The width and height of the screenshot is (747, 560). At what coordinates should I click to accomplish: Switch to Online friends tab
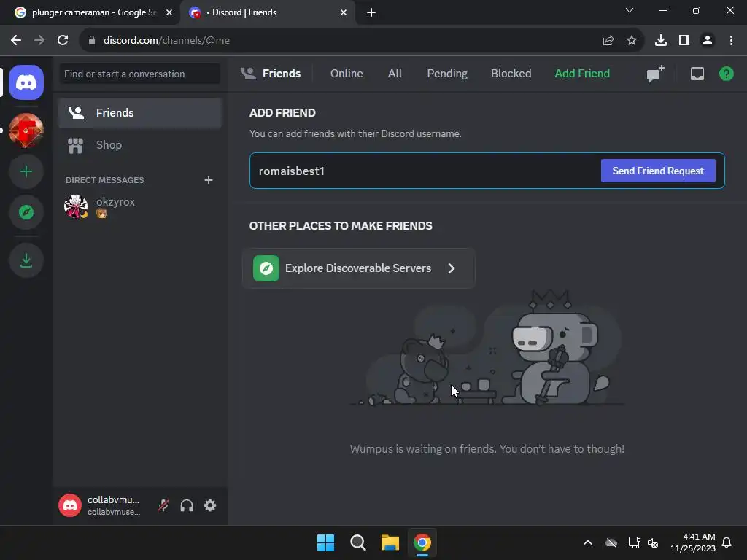point(347,74)
